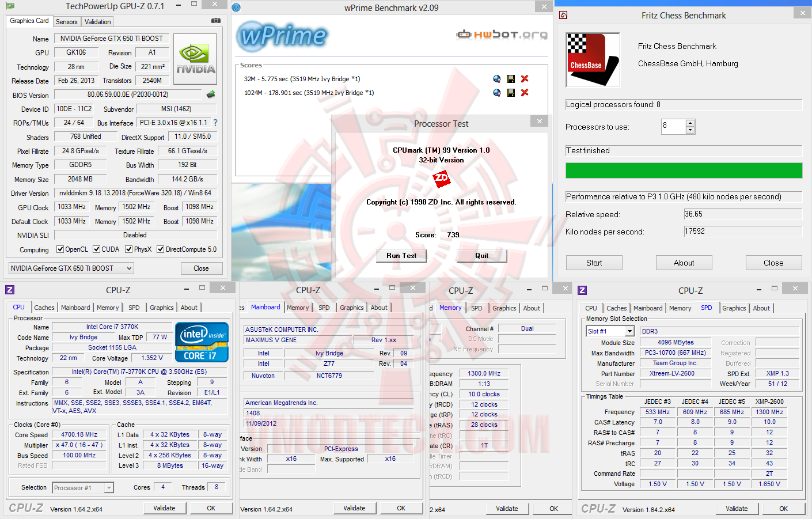Click the GPU-Z screenshot camera icon
This screenshot has width=812, height=519.
[216, 21]
